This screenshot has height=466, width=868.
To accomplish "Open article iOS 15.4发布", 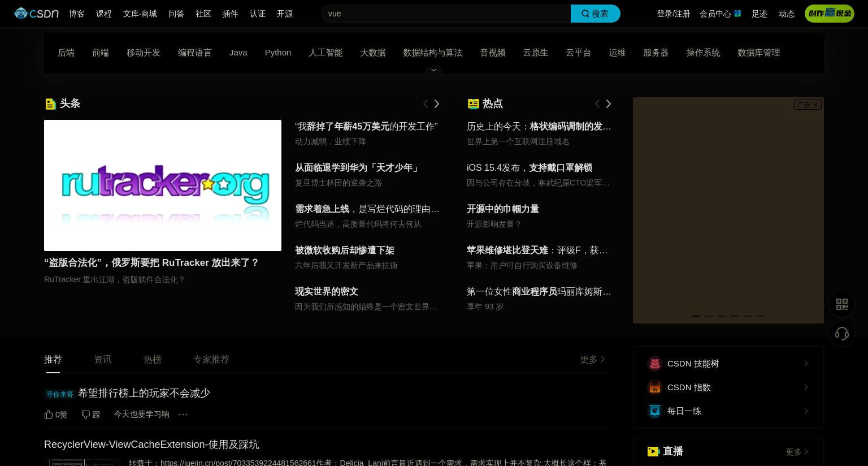I will [x=530, y=167].
